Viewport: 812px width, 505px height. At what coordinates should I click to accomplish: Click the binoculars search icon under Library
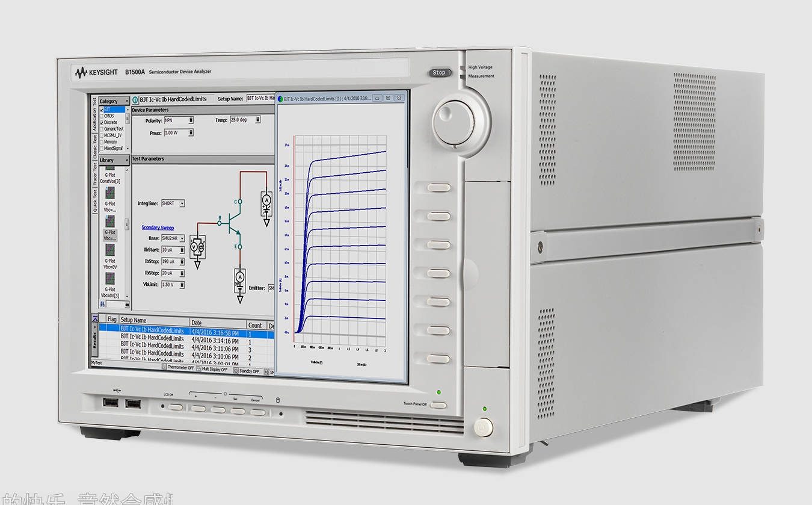coord(102,304)
